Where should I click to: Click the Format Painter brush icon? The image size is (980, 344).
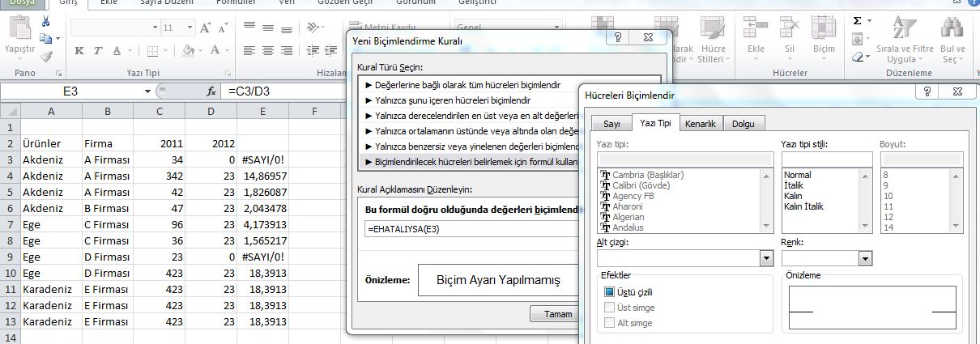click(45, 56)
